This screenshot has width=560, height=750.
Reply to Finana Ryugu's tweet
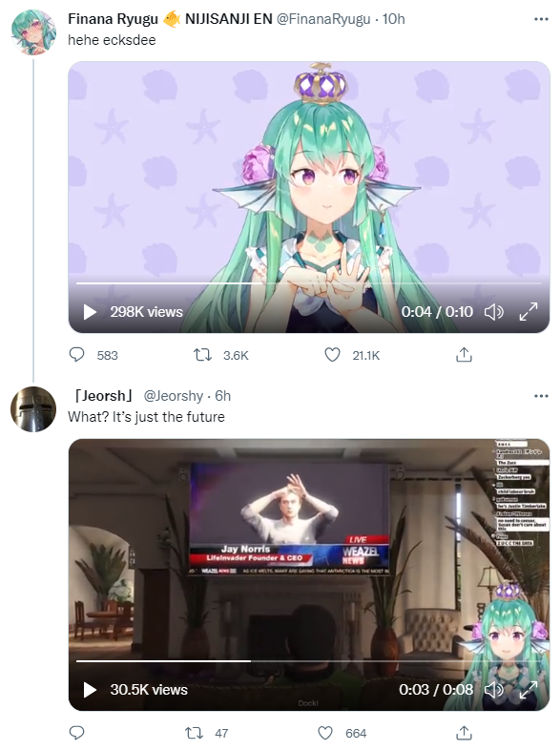[77, 355]
